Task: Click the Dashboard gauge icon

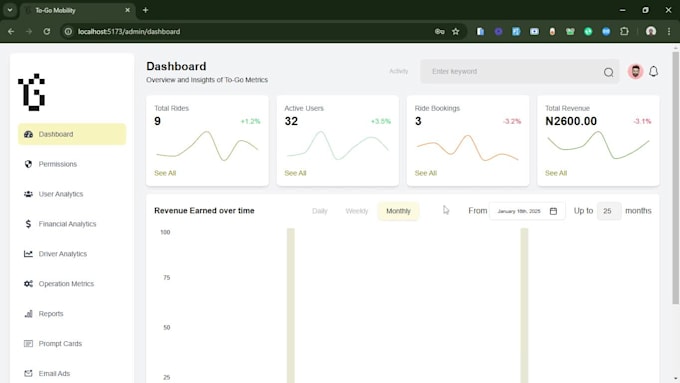Action: (x=28, y=134)
